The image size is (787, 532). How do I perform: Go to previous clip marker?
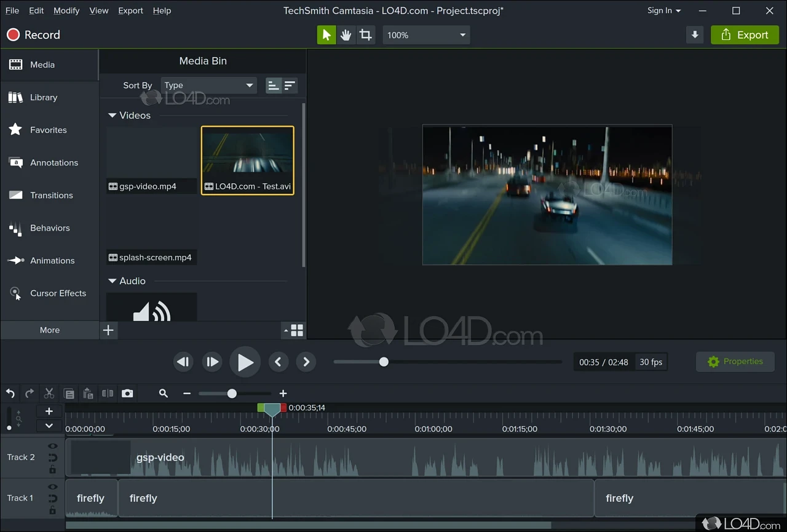click(x=278, y=362)
